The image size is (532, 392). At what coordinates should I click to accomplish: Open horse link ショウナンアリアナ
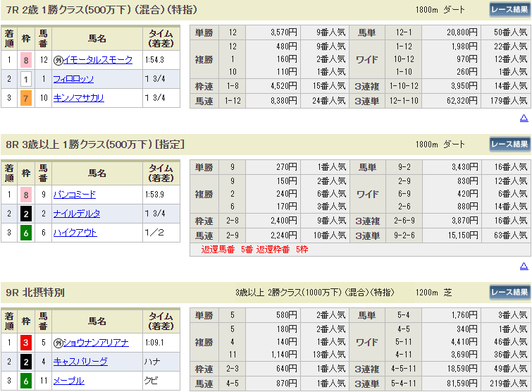pos(96,343)
